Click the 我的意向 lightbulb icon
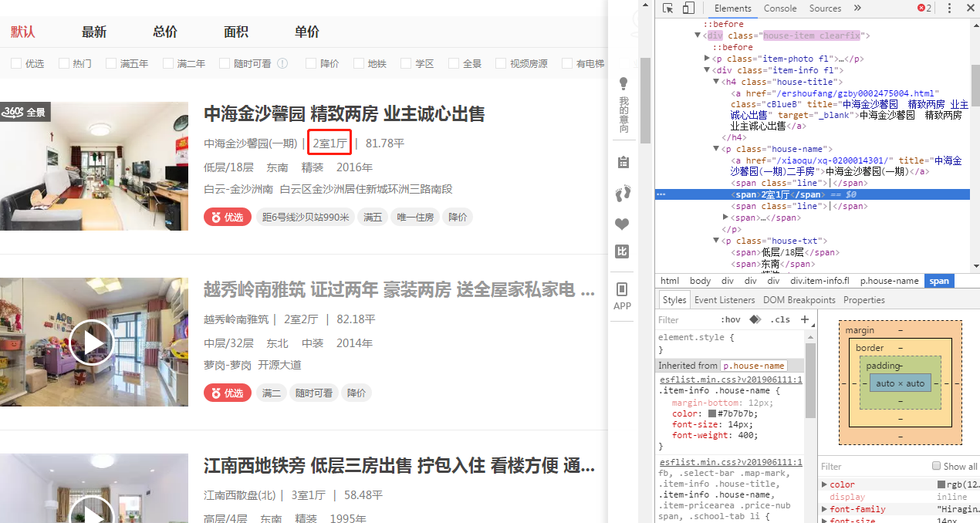980x523 pixels. click(623, 83)
